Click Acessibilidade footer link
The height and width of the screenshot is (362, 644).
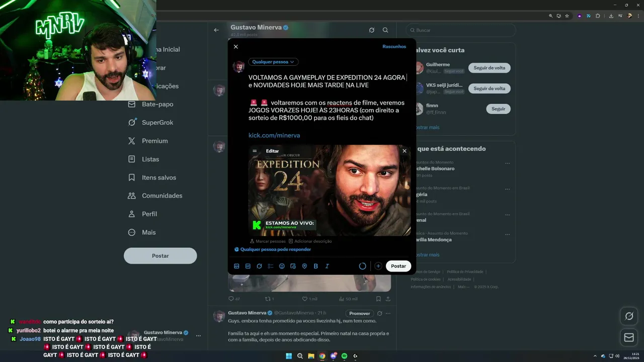point(459,280)
